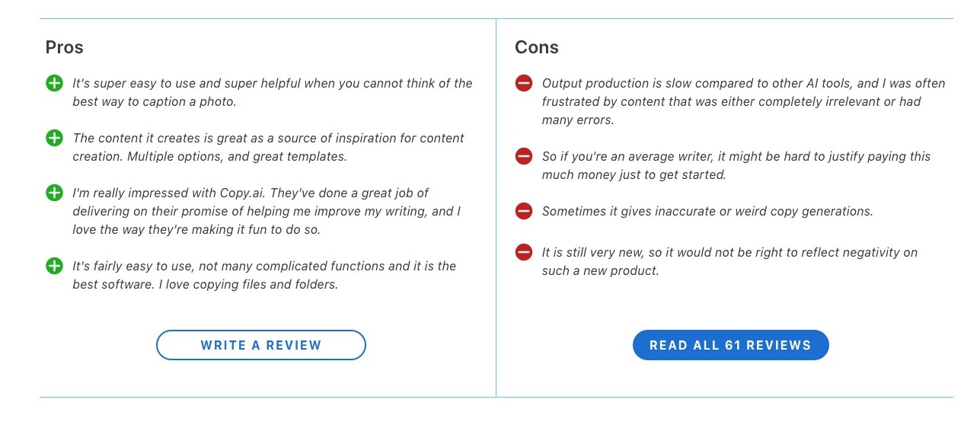This screenshot has width=980, height=425.
Task: Click the "great templates" pro review text
Action: [x=268, y=147]
